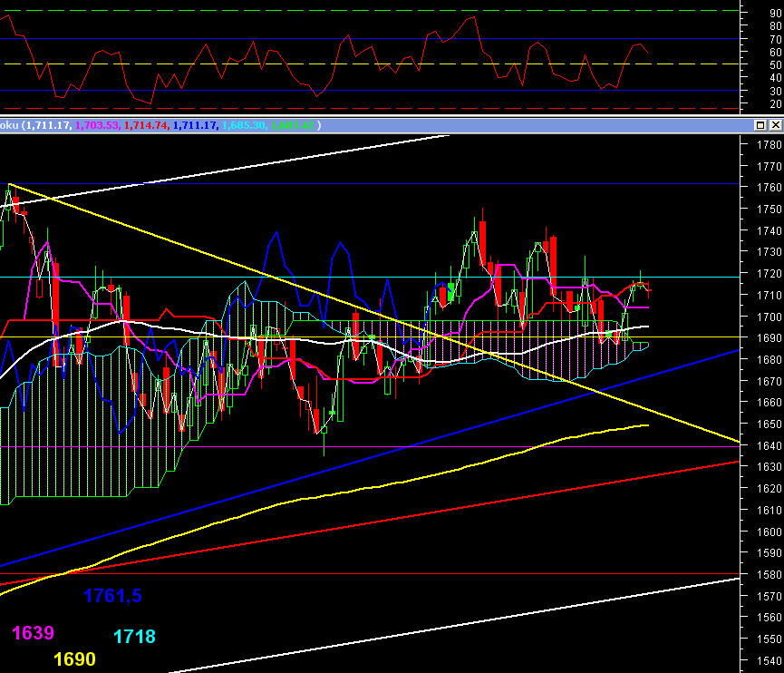Screen dimensions: 784x673
Task: Click the green value 1,687.42 in the header
Action: click(293, 125)
